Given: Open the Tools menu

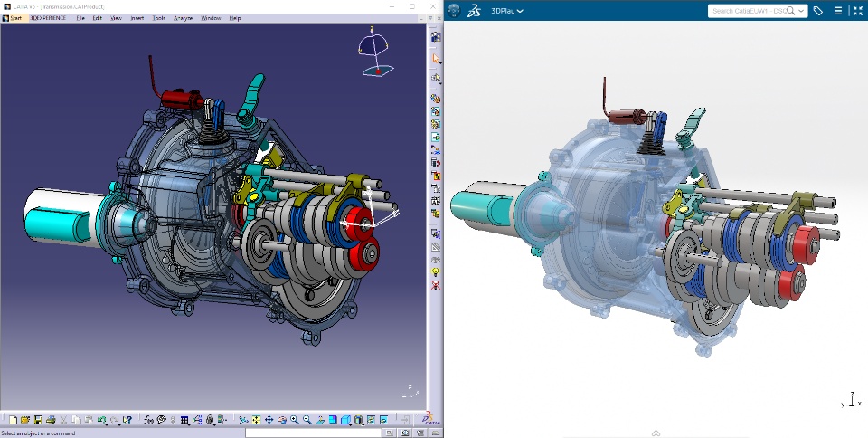Looking at the screenshot, I should (159, 18).
